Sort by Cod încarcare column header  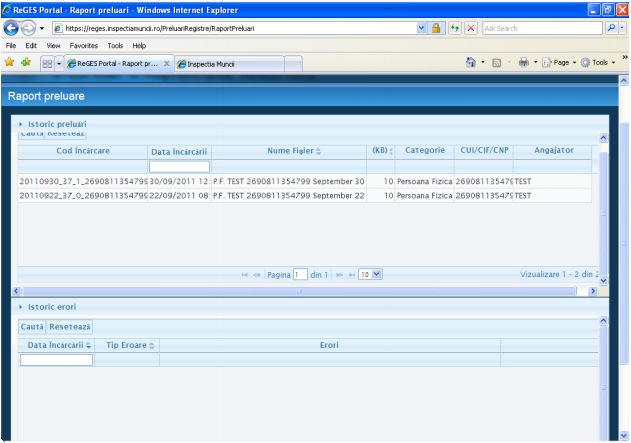pos(83,151)
